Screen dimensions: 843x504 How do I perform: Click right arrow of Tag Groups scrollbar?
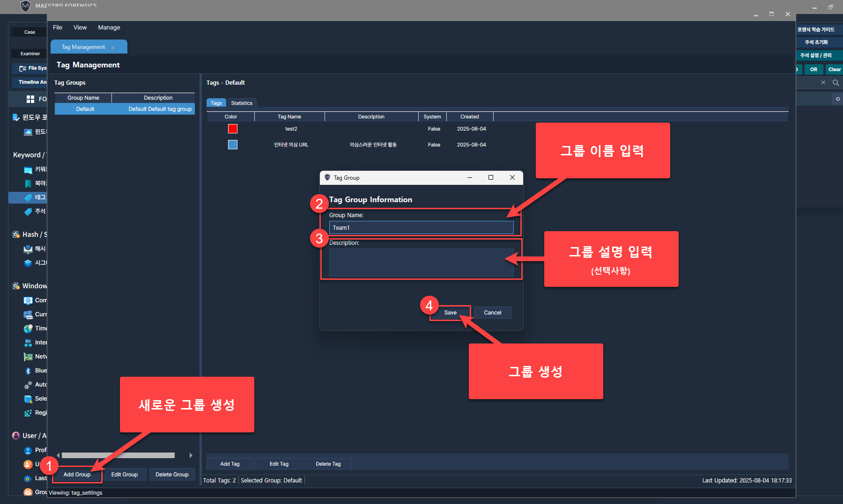(191, 455)
